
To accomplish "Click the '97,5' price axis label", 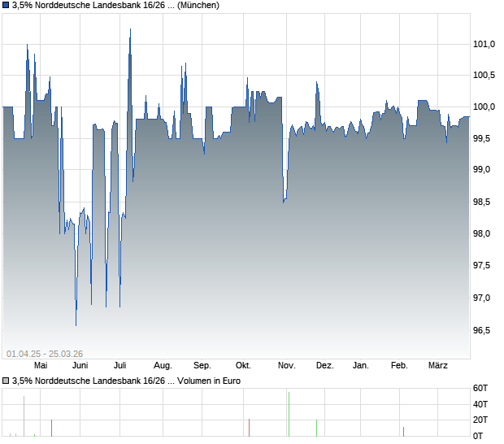I will 481,266.
